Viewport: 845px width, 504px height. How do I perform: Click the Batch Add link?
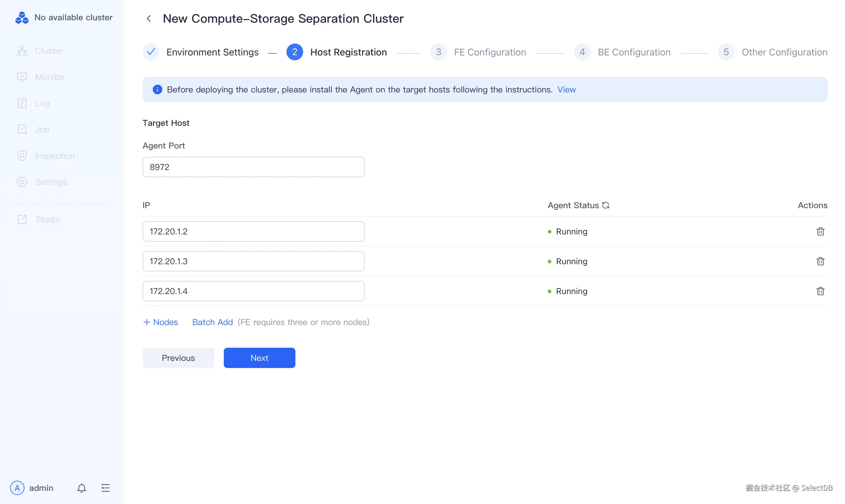coord(212,322)
